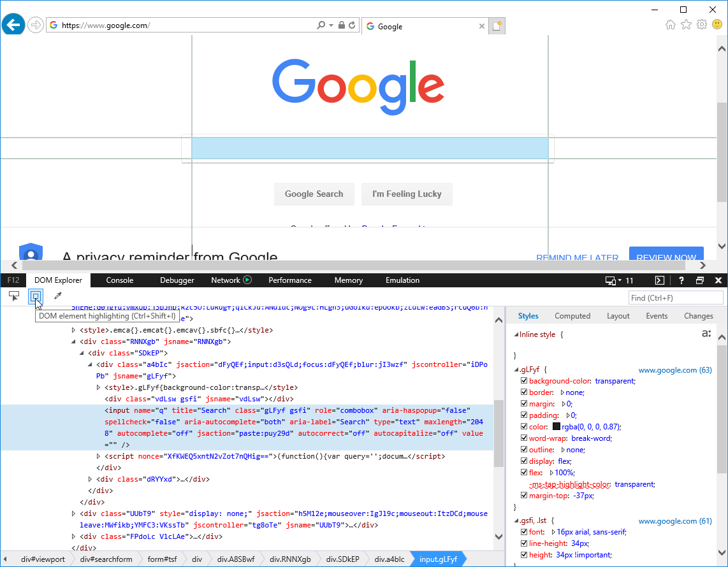
Task: Open the www.google.com (61) source link
Action: click(674, 521)
